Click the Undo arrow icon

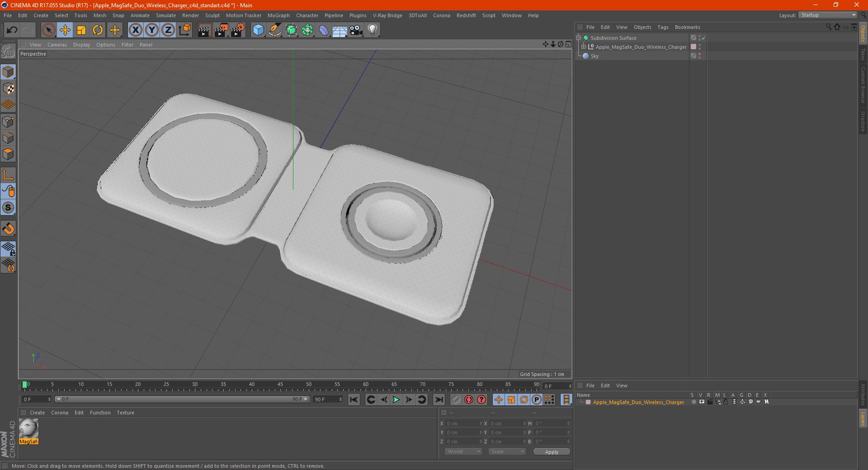(12, 30)
